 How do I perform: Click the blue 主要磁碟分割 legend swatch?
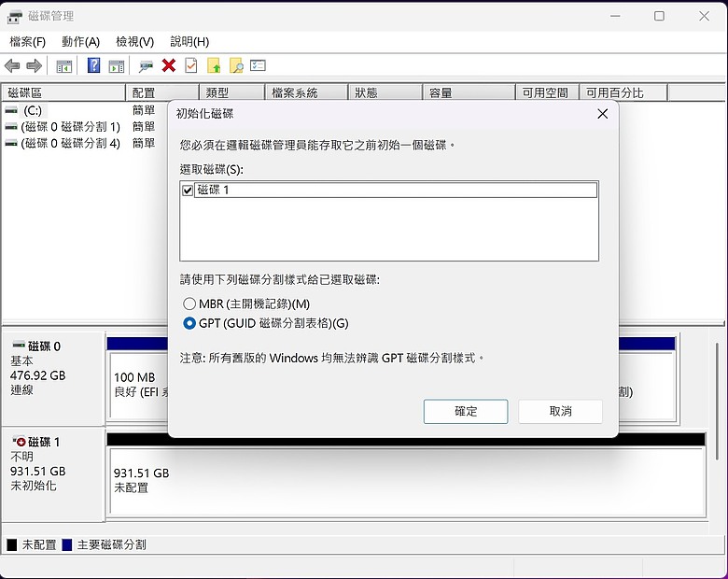(x=67, y=545)
